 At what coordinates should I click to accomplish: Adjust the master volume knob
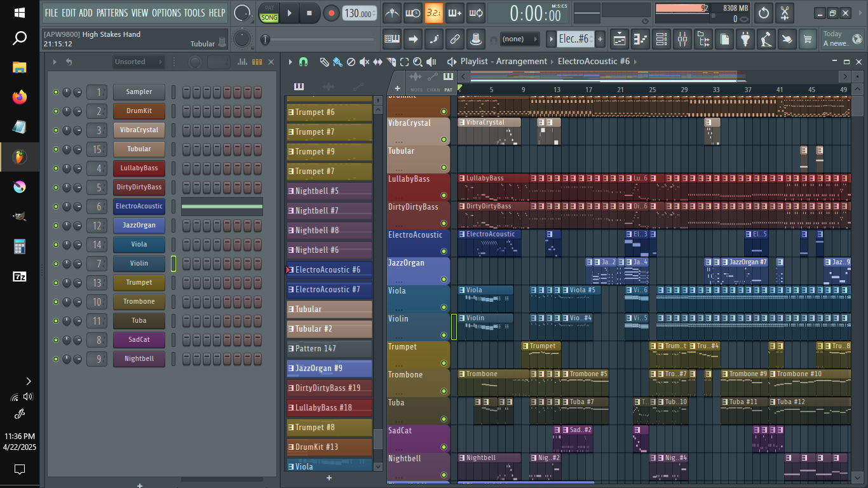pos(241,13)
